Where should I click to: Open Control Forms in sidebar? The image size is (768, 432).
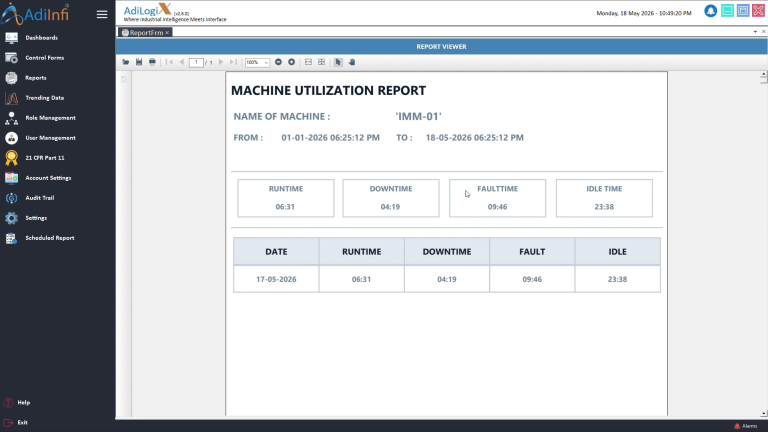[44, 58]
